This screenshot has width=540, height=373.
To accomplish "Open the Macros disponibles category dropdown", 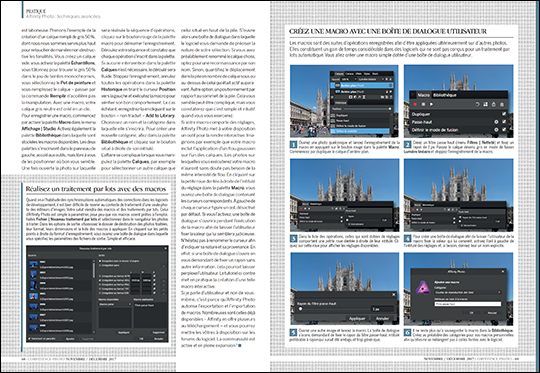I will click(x=115, y=304).
